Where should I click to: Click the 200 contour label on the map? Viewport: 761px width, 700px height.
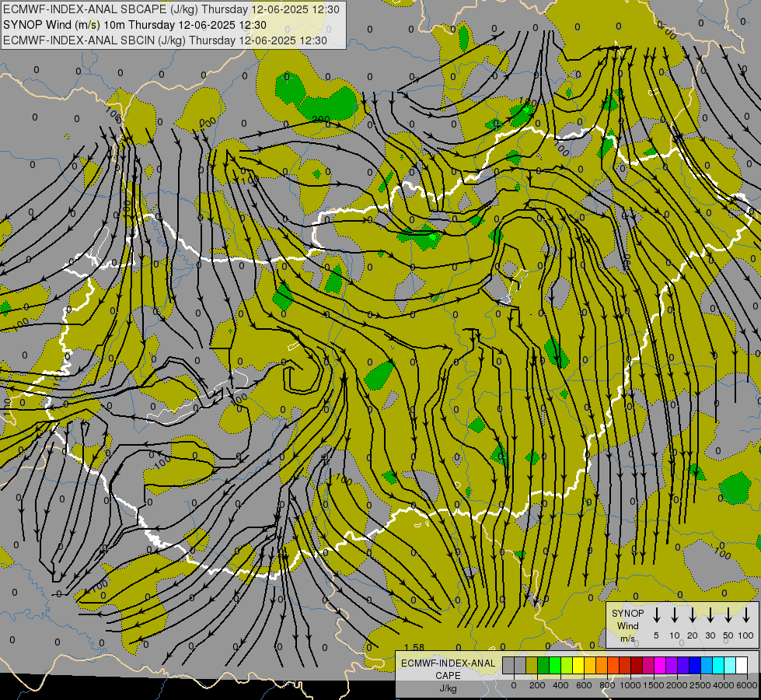pyautogui.click(x=321, y=120)
